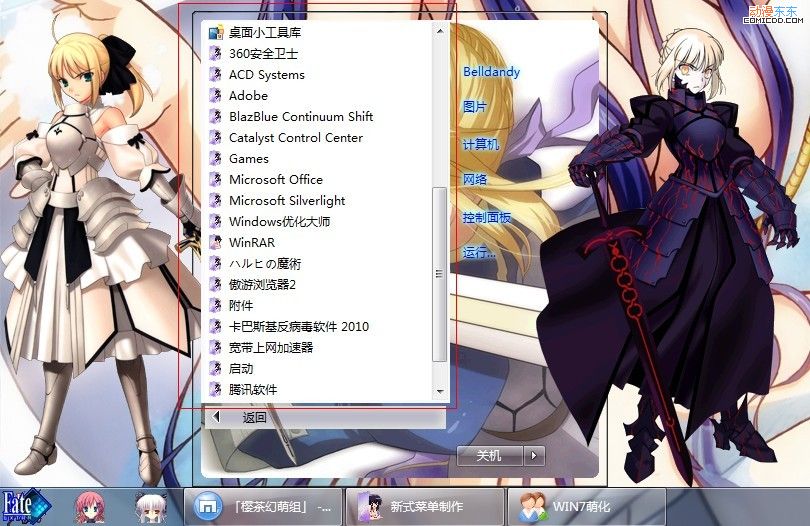Click the icon beside 卡巴斯基反病毒软件 2010

pyautogui.click(x=215, y=327)
